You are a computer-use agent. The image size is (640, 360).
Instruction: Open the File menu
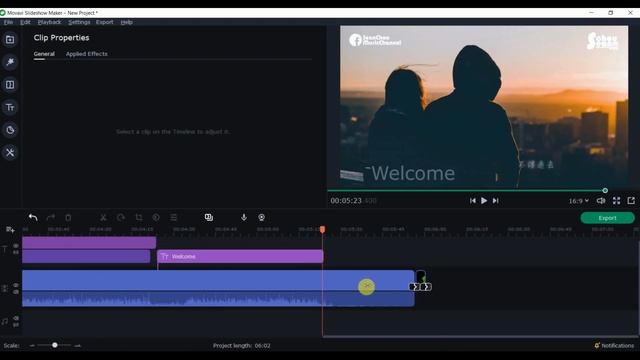click(8, 22)
